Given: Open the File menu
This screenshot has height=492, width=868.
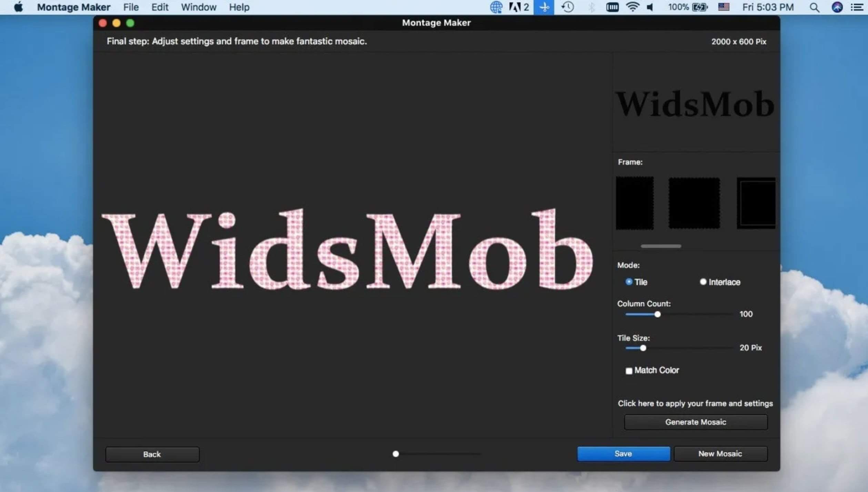Looking at the screenshot, I should tap(130, 7).
